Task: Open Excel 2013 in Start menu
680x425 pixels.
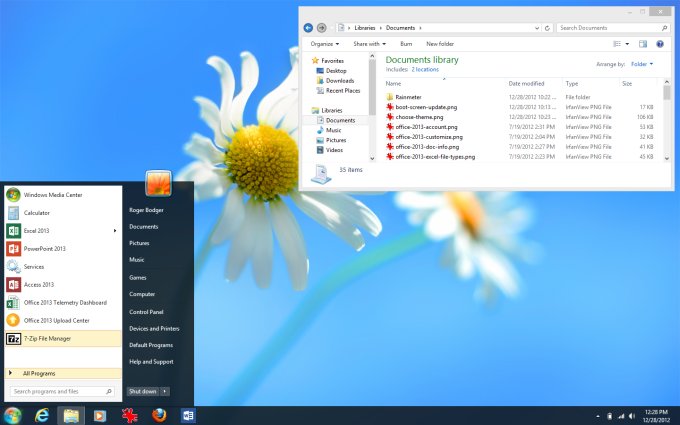Action: [63, 231]
